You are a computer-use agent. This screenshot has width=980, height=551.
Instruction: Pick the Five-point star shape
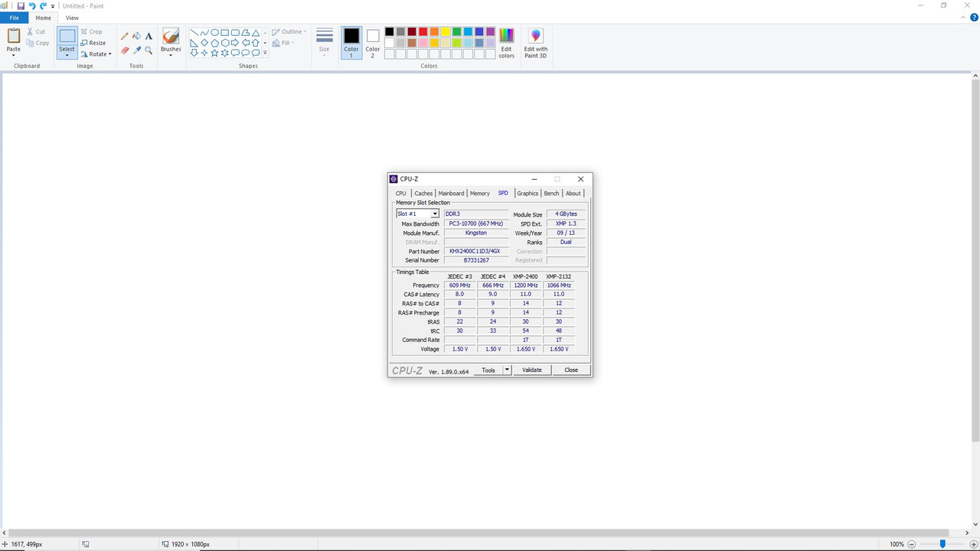pos(214,53)
